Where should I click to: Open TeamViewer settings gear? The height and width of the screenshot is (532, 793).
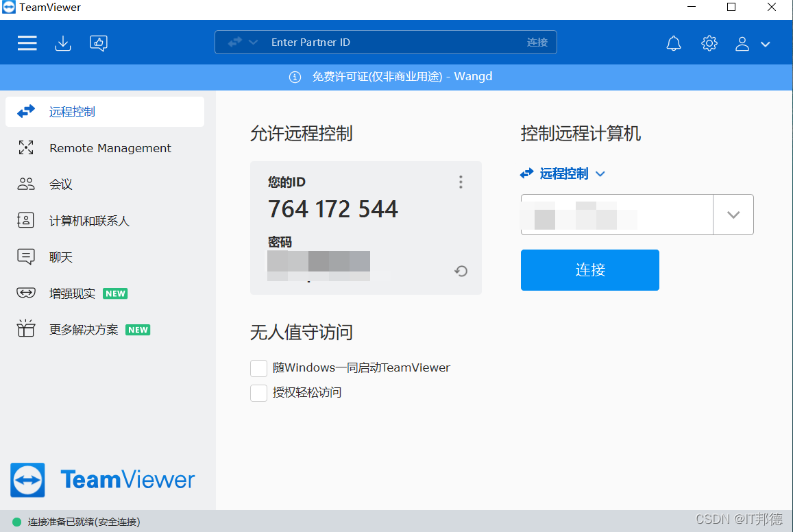coord(709,43)
